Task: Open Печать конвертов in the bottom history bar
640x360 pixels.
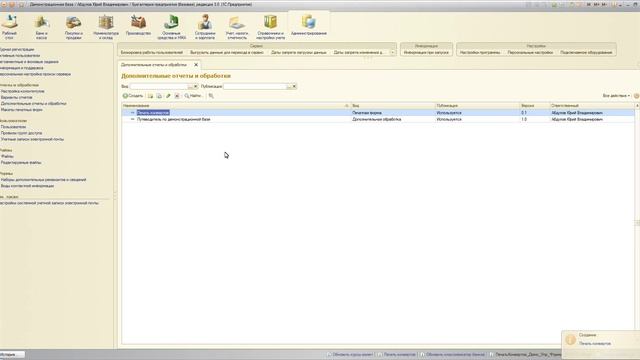Action: (x=396, y=355)
